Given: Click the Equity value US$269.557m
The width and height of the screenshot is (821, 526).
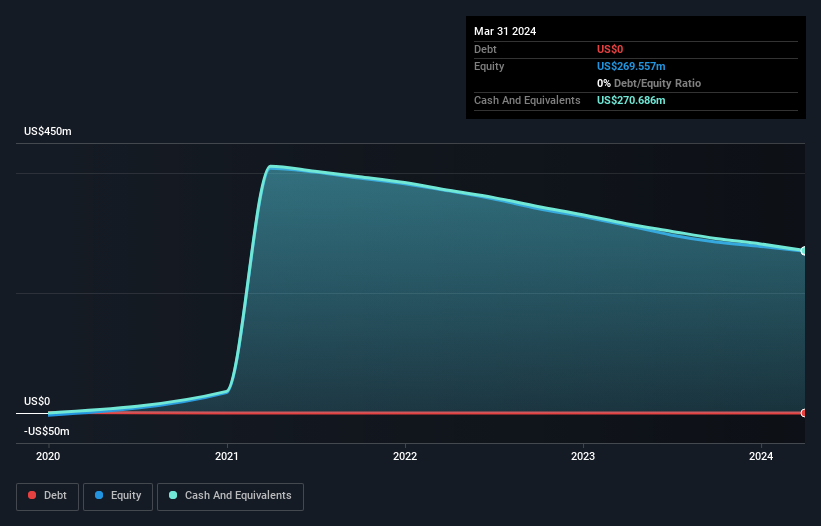Looking at the screenshot, I should click(631, 66).
